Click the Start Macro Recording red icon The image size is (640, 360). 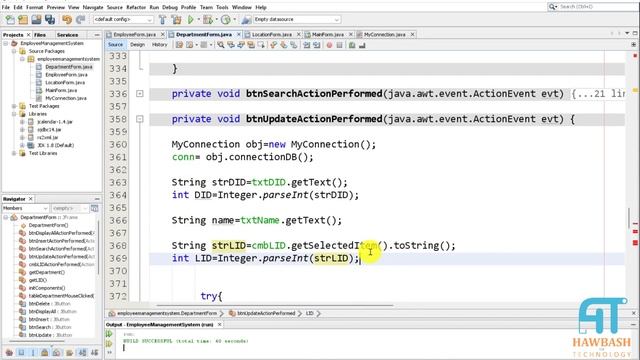coord(329,45)
